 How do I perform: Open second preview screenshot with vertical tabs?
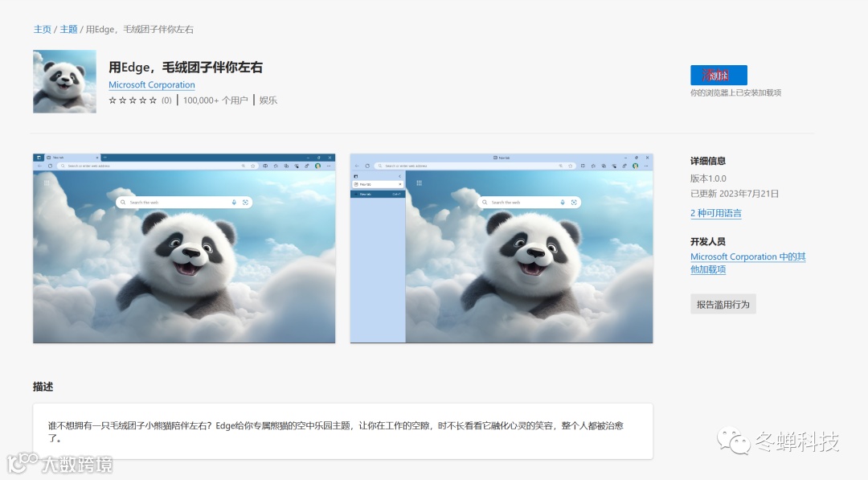click(x=502, y=248)
